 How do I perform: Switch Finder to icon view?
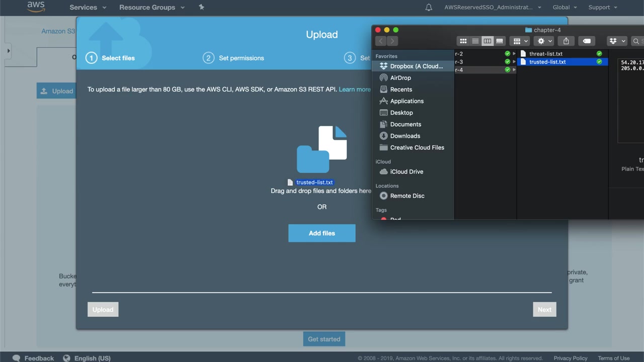[463, 41]
